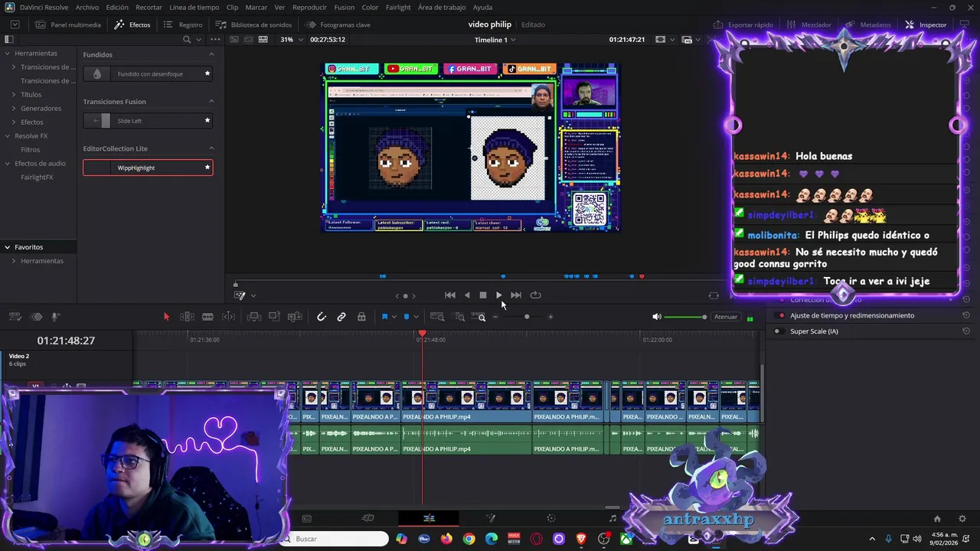Click the Replace clip toolbar icon
Viewport: 980px width, 551px height.
point(295,317)
